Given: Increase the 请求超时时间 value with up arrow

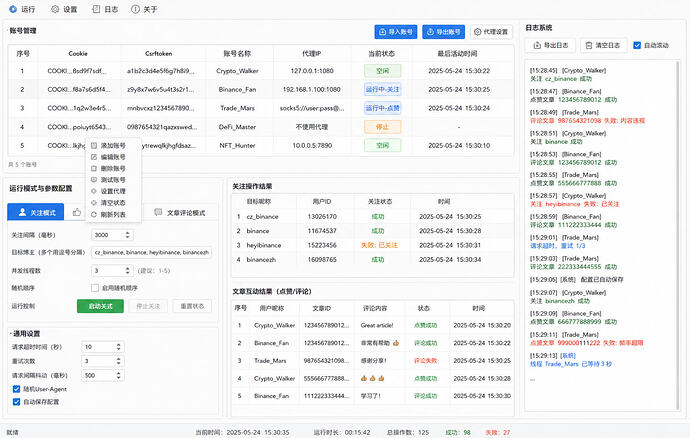Looking at the screenshot, I should click(x=118, y=345).
